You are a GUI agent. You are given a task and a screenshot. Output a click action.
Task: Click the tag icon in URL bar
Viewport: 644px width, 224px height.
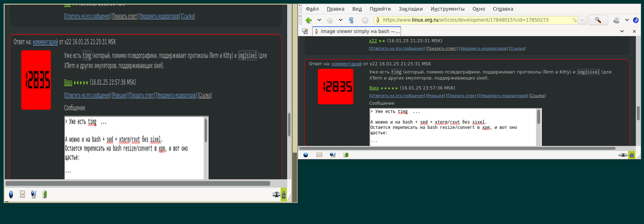[575, 20]
